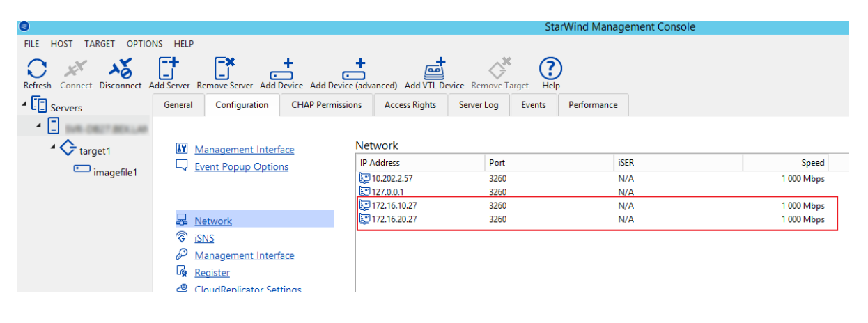Image resolution: width=868 pixels, height=323 pixels.
Task: Click the imagefile1 device icon
Action: click(x=82, y=170)
